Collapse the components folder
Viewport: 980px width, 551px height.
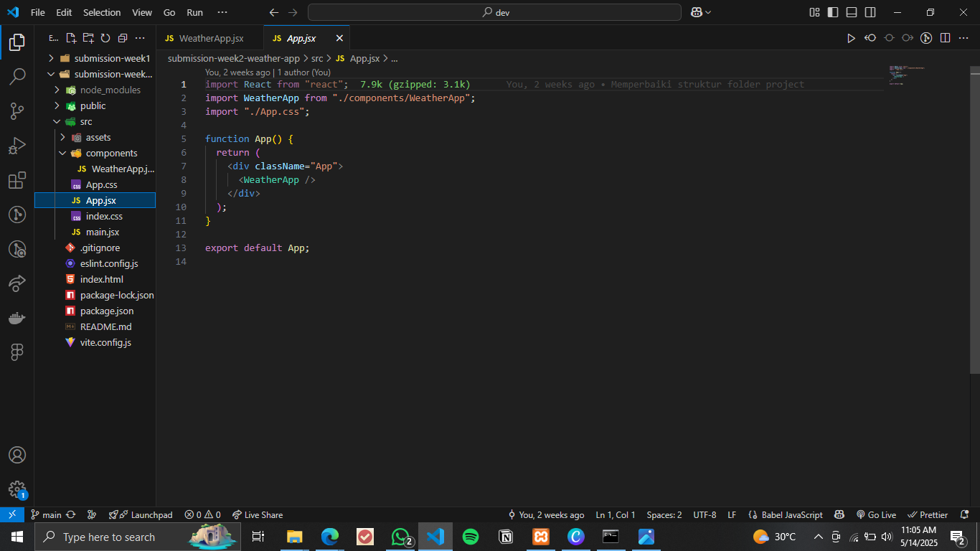[111, 153]
